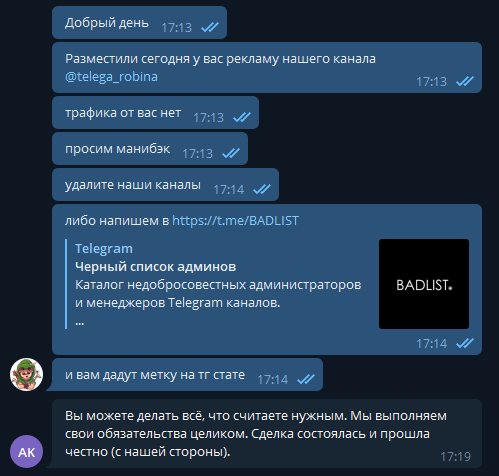Select the "удалите наши каналы" message
The image size is (499, 476).
click(x=165, y=184)
